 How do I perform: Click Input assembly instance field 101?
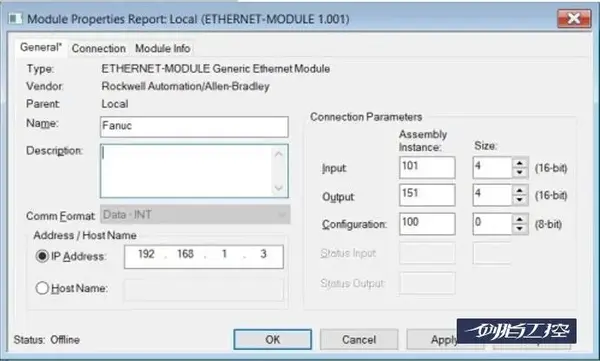tap(427, 167)
